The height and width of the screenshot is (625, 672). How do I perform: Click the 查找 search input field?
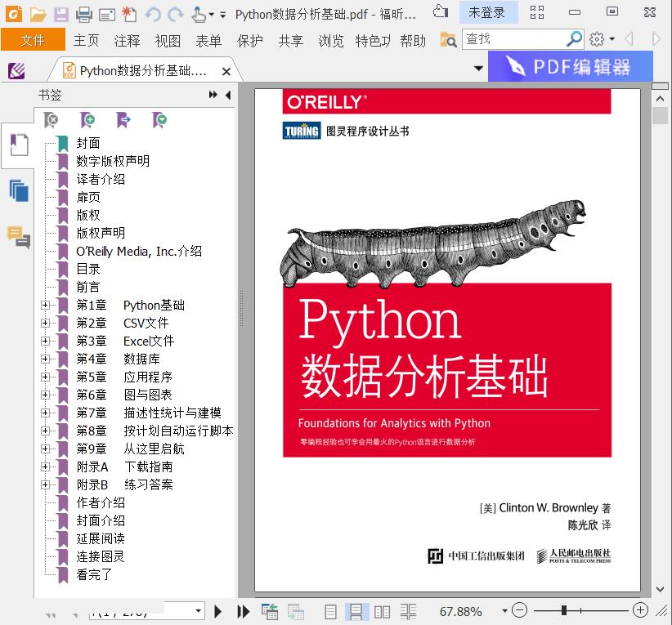[513, 39]
